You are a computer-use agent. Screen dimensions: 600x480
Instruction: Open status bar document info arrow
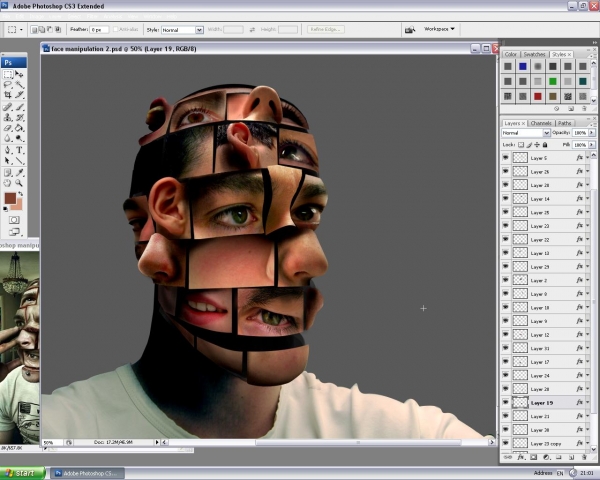point(157,442)
